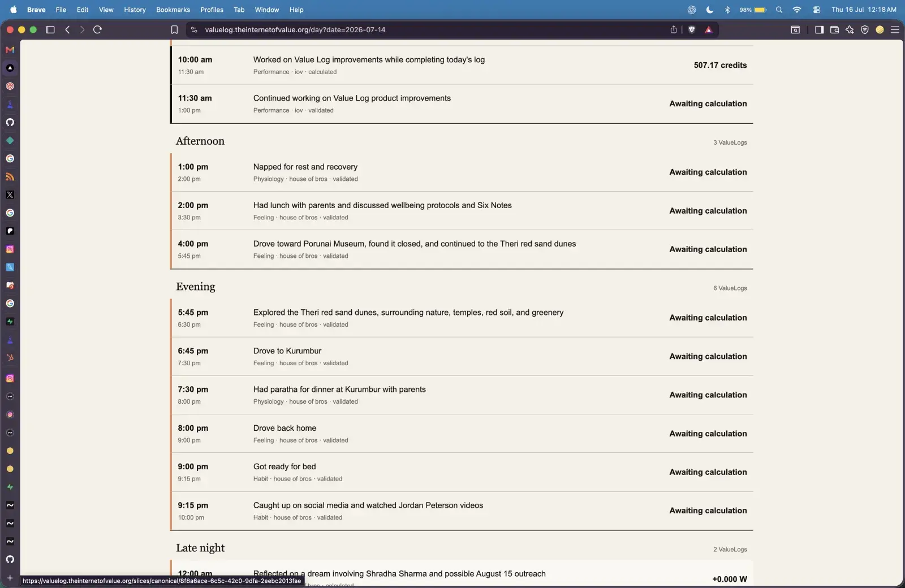Open the date and time clock
This screenshot has height=588, width=905.
pyautogui.click(x=864, y=10)
